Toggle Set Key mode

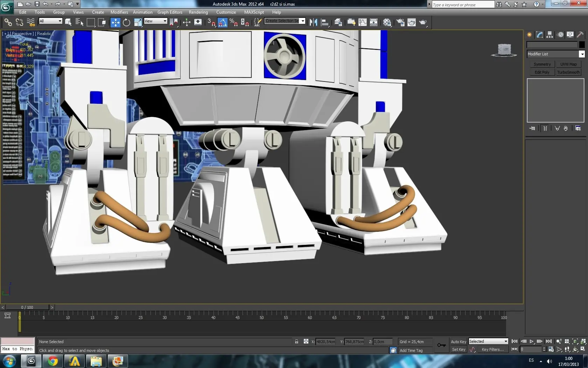[x=458, y=349]
